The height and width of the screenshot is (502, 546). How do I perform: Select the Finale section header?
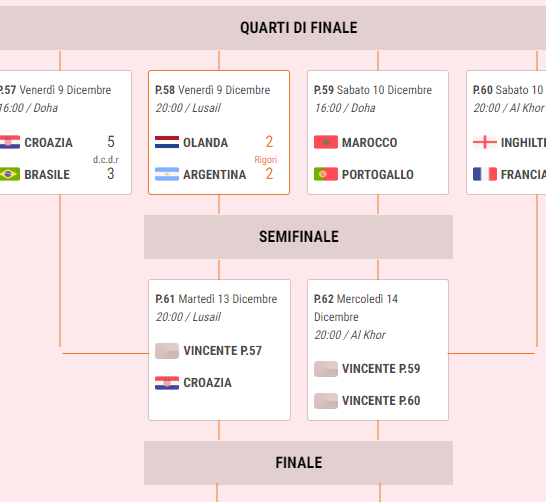coord(298,463)
